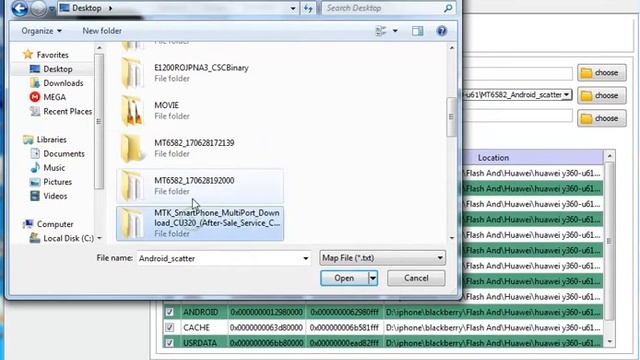This screenshot has width=640, height=360.
Task: Open the help question mark icon
Action: click(x=441, y=31)
